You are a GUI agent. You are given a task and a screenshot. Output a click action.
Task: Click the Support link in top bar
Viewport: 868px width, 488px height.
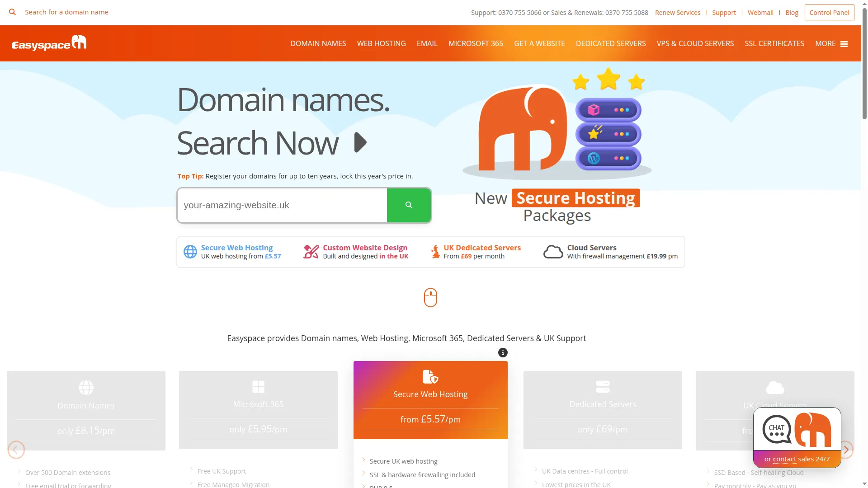[x=724, y=13]
